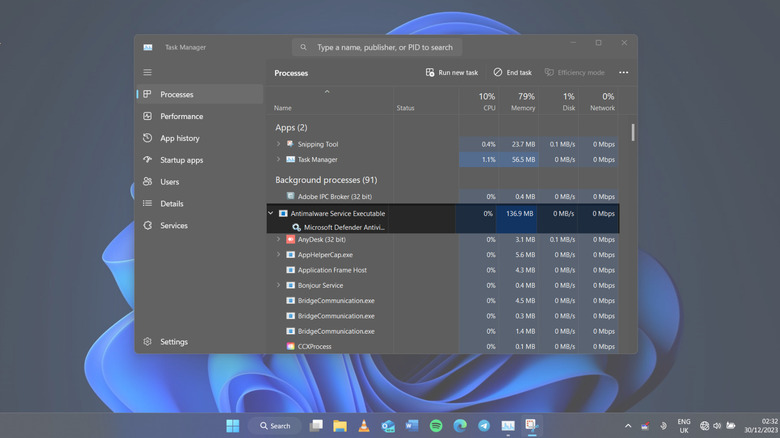Image resolution: width=780 pixels, height=438 pixels.
Task: Open Task Manager Settings gear
Action: (x=148, y=342)
